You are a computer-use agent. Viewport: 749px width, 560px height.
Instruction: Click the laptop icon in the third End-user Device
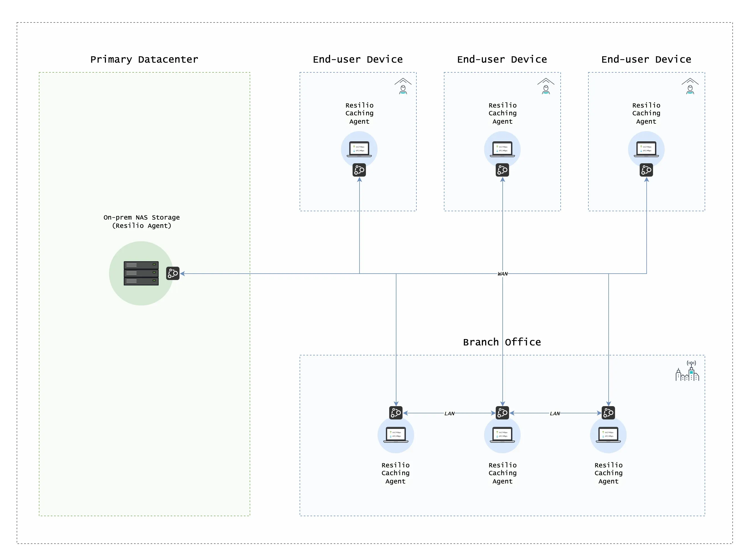click(646, 149)
